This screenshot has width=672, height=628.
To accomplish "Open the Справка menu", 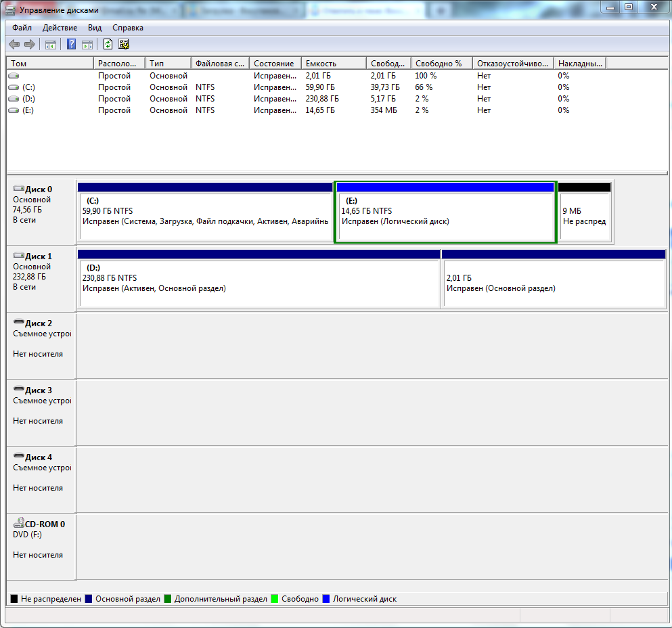I will (128, 28).
